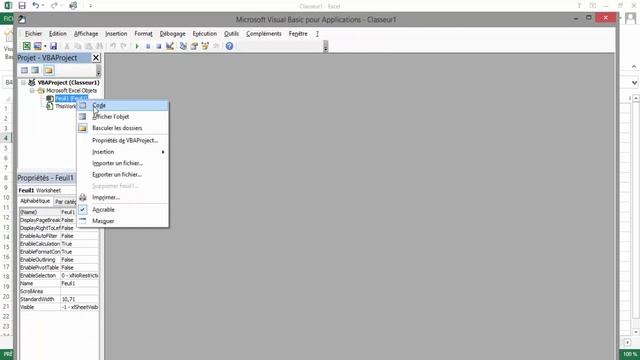Image resolution: width=640 pixels, height=360 pixels.
Task: Open the Exécution menu
Action: [x=204, y=34]
